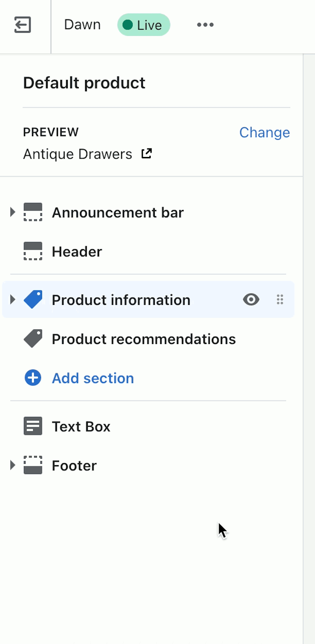Select the Text Box section

[x=81, y=426]
